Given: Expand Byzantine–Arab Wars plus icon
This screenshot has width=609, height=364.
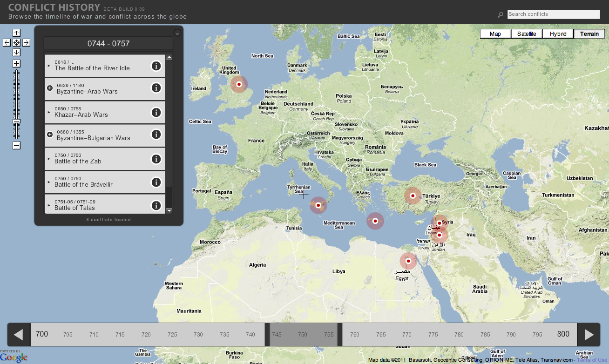Looking at the screenshot, I should pos(50,88).
